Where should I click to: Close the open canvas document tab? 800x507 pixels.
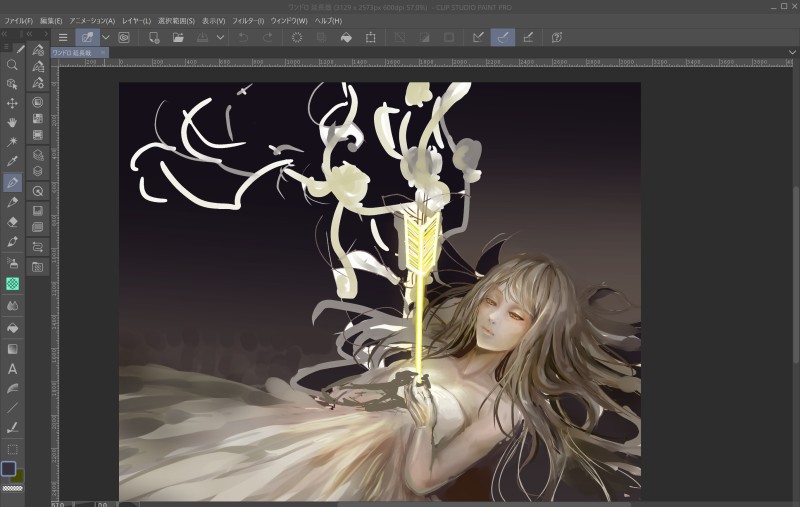[102, 53]
